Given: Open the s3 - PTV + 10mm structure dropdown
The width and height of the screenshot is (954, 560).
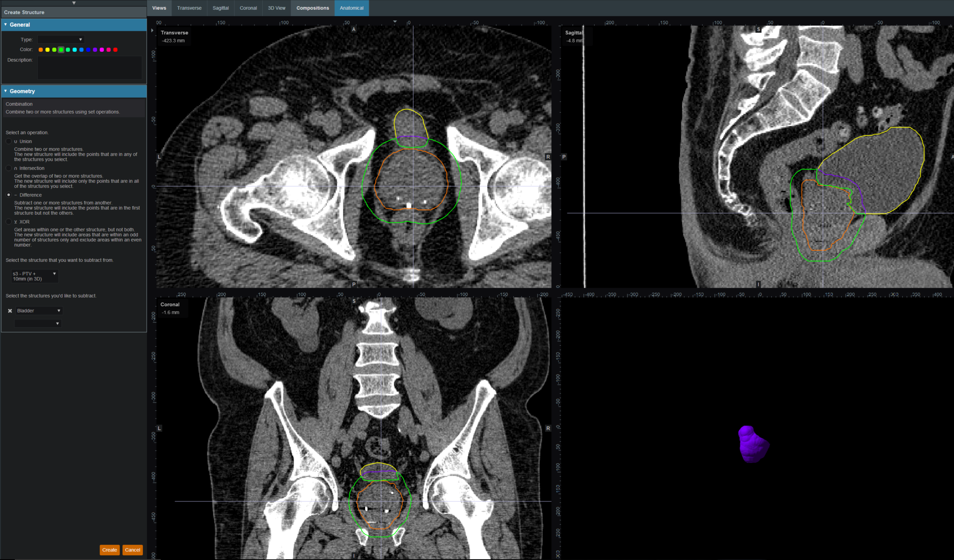Looking at the screenshot, I should (34, 276).
